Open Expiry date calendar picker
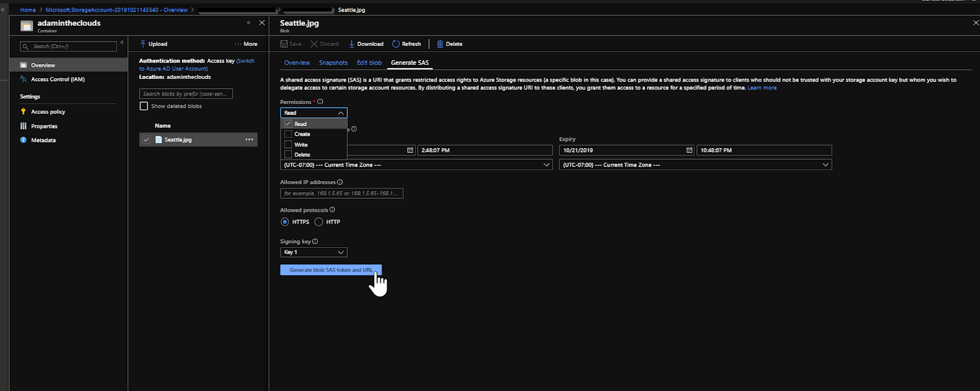This screenshot has width=980, height=391. click(x=689, y=150)
